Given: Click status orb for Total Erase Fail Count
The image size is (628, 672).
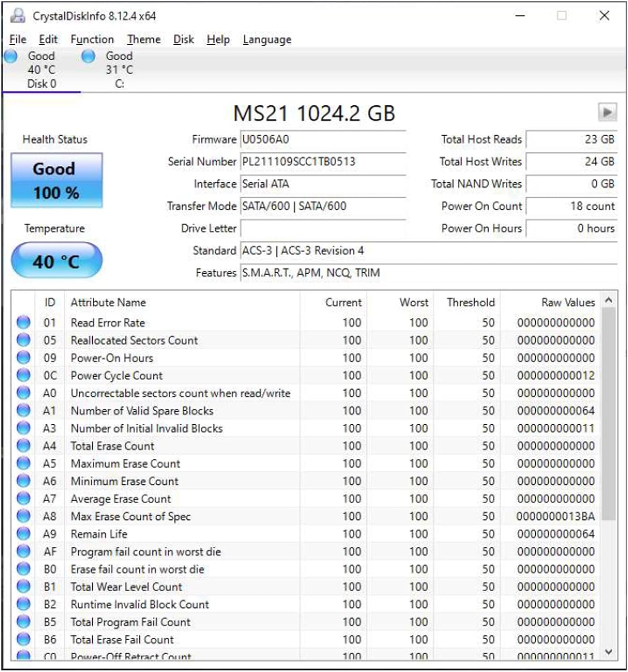Looking at the screenshot, I should tap(23, 639).
